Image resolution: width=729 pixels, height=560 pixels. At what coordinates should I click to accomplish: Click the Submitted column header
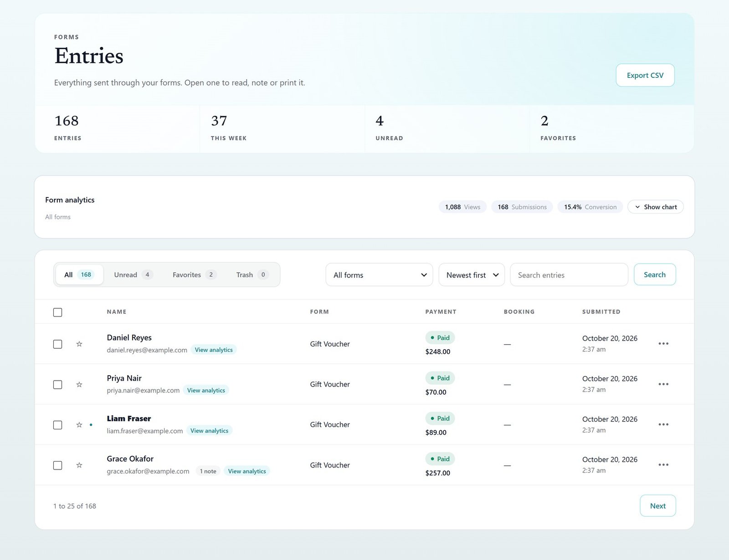pyautogui.click(x=601, y=312)
